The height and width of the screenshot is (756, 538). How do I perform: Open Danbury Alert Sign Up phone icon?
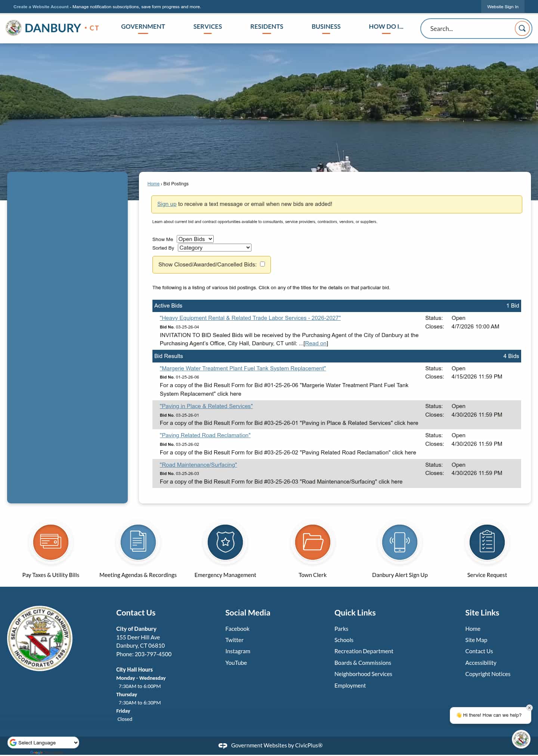[x=400, y=542]
